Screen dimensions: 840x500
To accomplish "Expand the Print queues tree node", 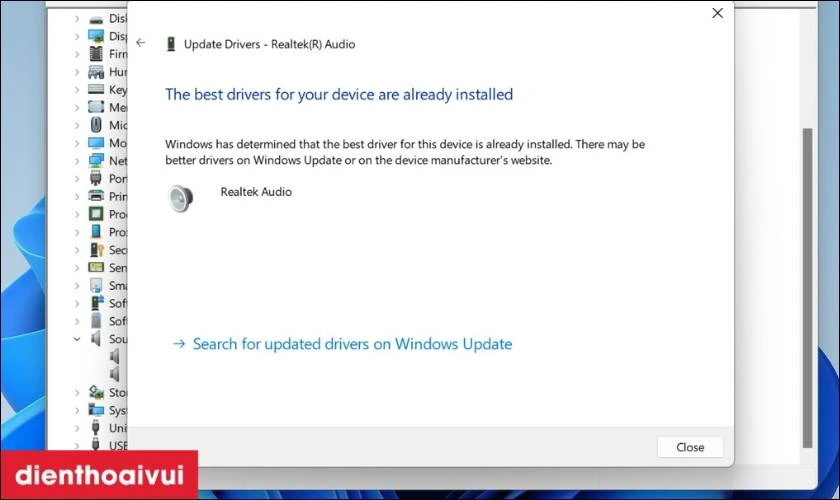I will tap(77, 196).
